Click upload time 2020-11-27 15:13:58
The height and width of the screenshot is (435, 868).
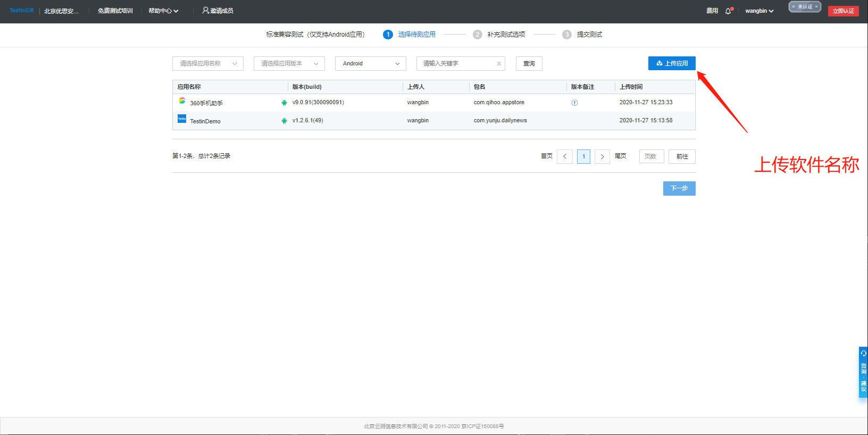[646, 120]
